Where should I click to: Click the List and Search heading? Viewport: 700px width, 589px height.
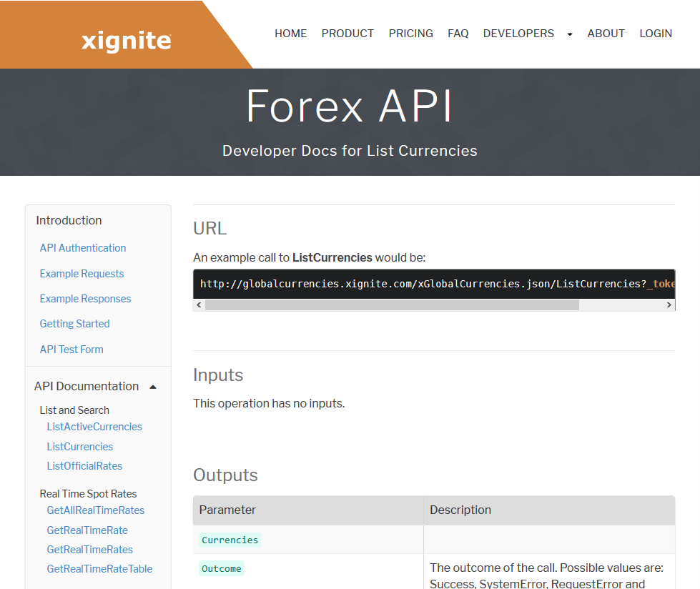tap(74, 410)
